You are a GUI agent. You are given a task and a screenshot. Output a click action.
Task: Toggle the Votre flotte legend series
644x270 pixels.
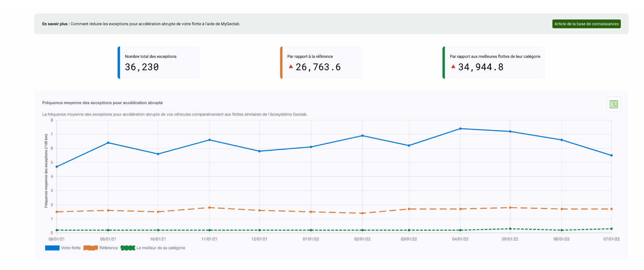(x=63, y=248)
